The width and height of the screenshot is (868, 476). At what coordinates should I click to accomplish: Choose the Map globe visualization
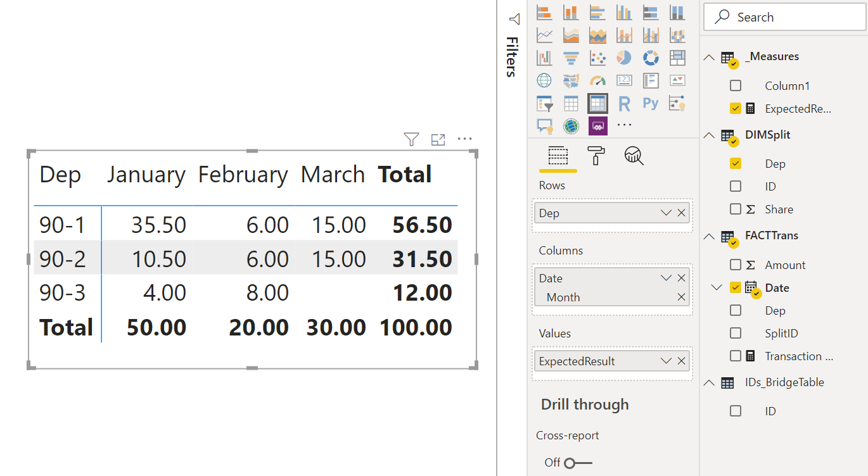pos(544,80)
